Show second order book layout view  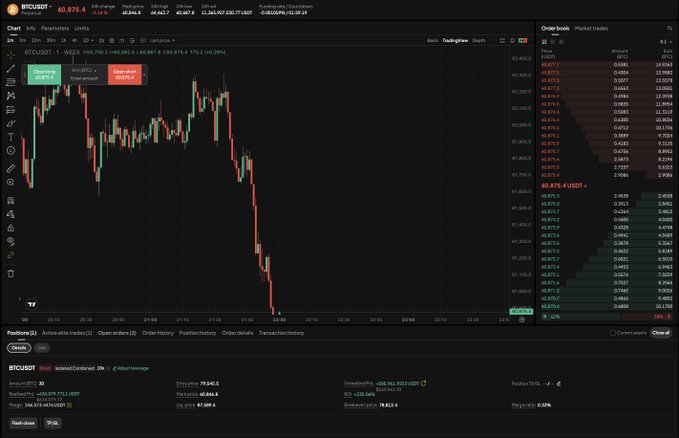(553, 42)
